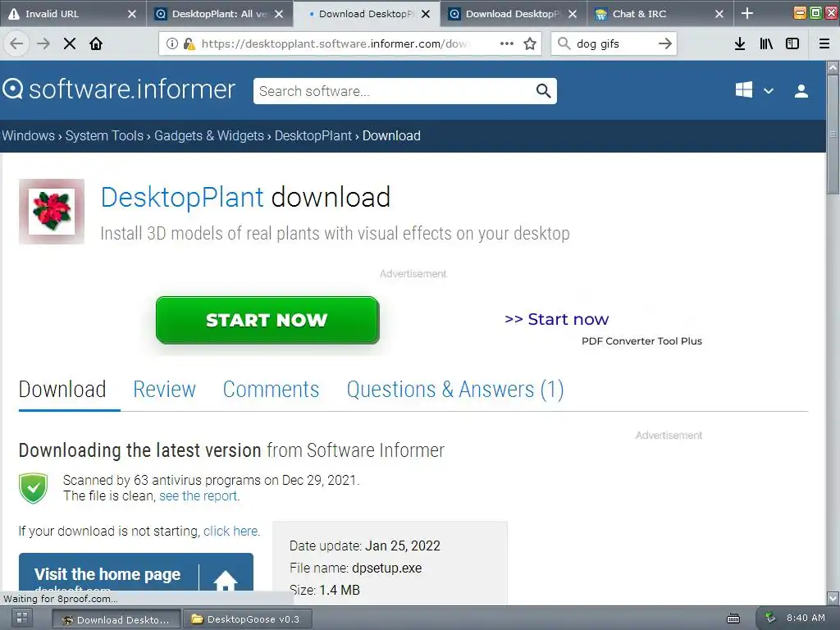The height and width of the screenshot is (630, 840).
Task: Switch to the Invalid URL tab
Action: (x=73, y=13)
